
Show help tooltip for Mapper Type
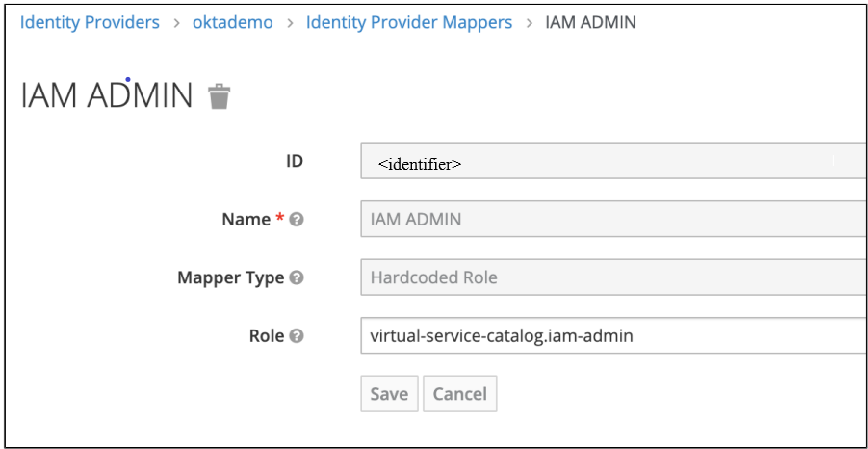(297, 278)
